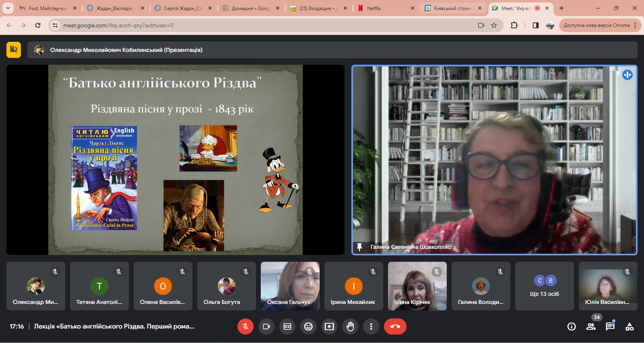Open the emoji reactions button

308,327
